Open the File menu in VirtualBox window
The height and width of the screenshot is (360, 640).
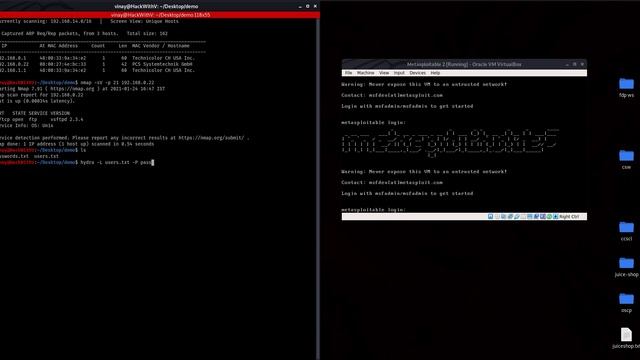pyautogui.click(x=348, y=73)
